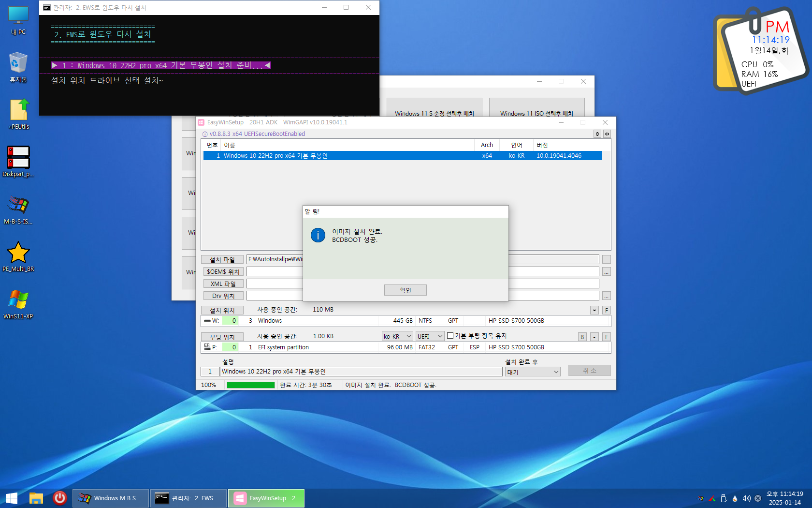
Task: Click the XML 파일 button
Action: [x=223, y=284]
